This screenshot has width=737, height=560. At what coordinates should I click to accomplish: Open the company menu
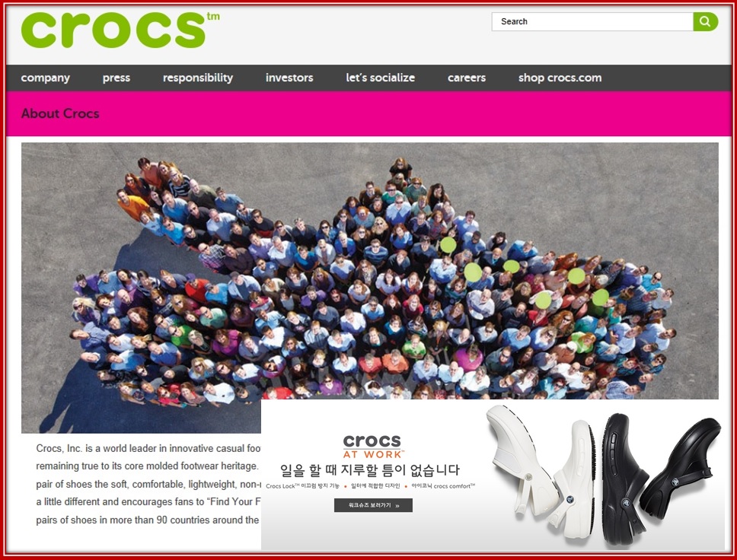click(45, 78)
